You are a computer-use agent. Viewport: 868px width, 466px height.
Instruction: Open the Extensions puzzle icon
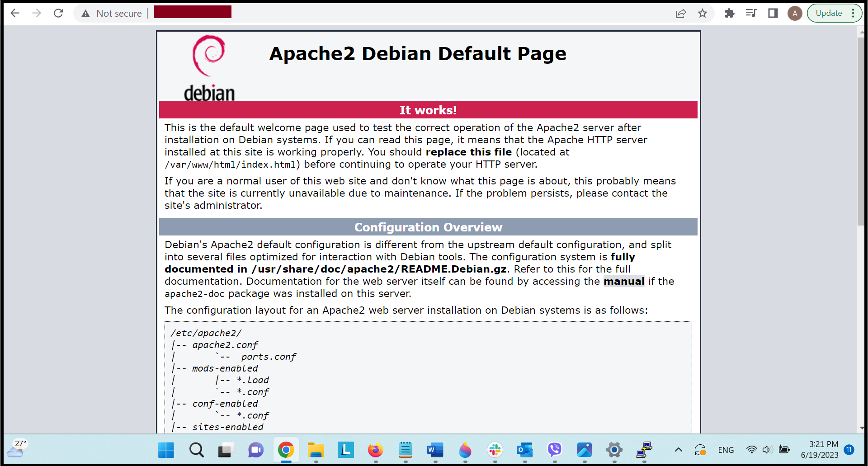point(729,13)
